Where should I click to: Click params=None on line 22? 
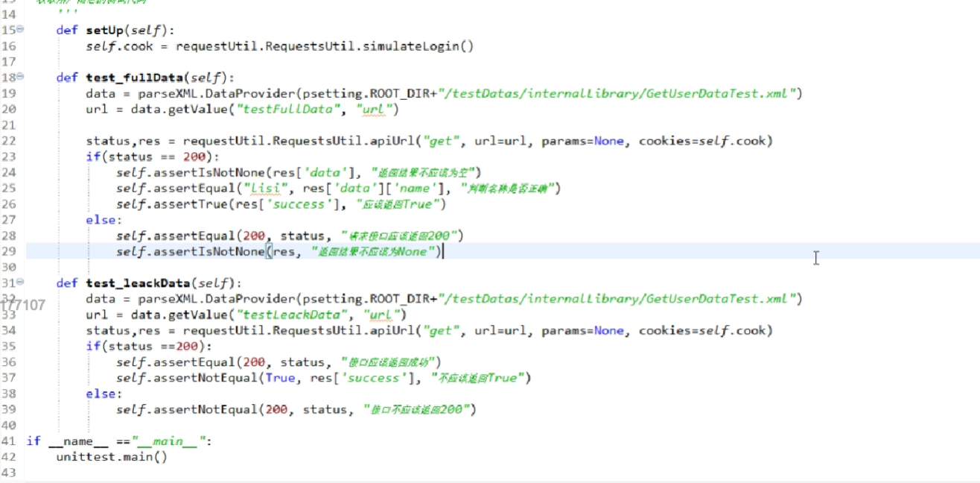click(582, 141)
